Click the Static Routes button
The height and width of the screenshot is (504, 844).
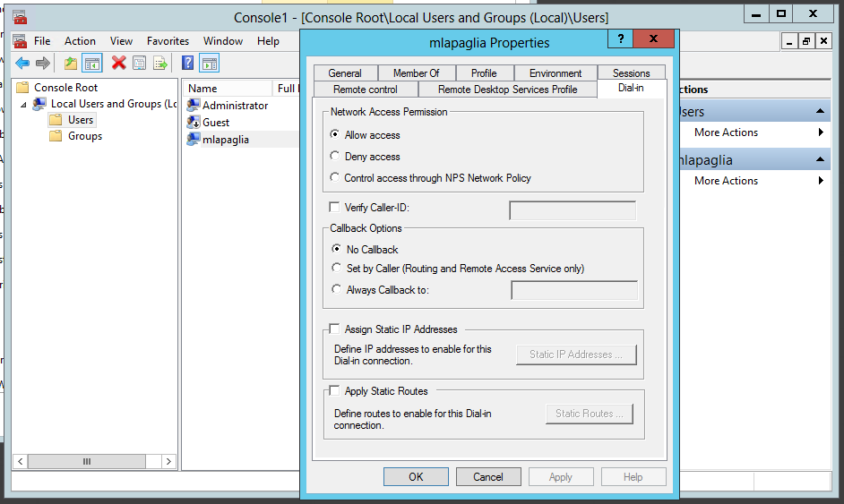(590, 414)
